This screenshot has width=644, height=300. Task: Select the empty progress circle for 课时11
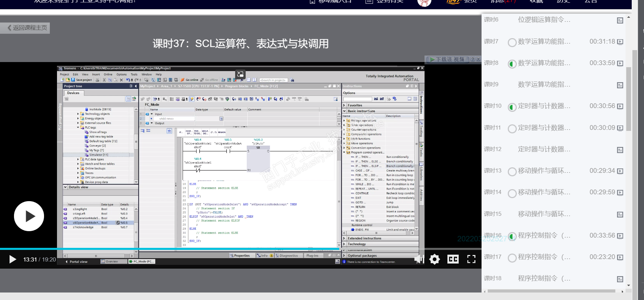[x=512, y=129]
